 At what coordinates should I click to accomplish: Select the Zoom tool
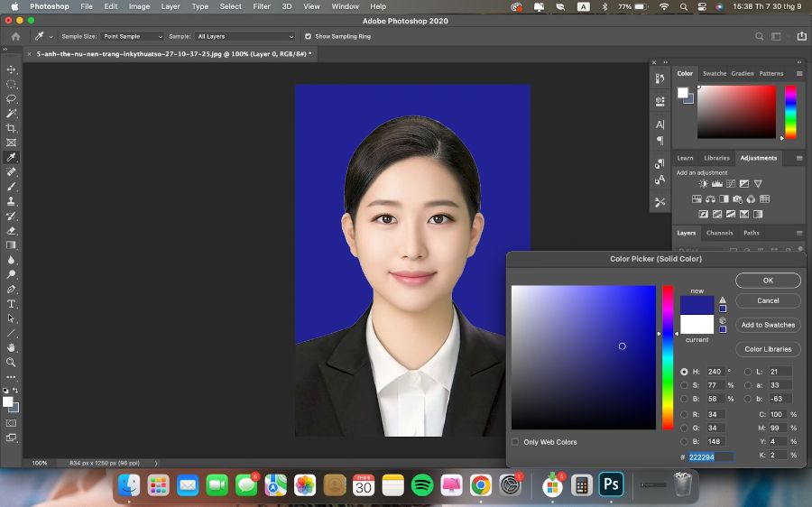click(x=11, y=362)
